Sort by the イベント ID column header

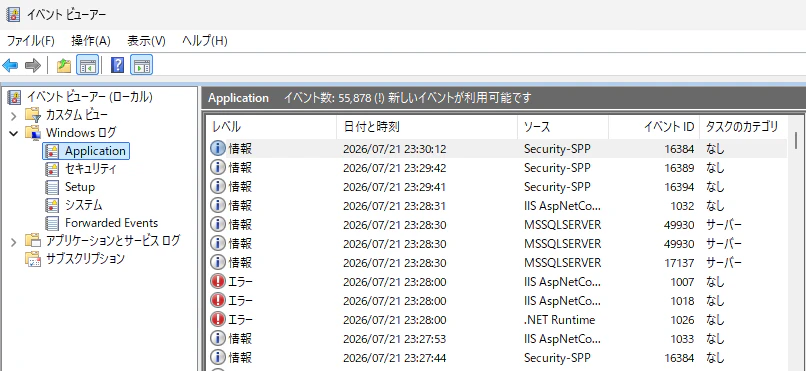pos(654,126)
